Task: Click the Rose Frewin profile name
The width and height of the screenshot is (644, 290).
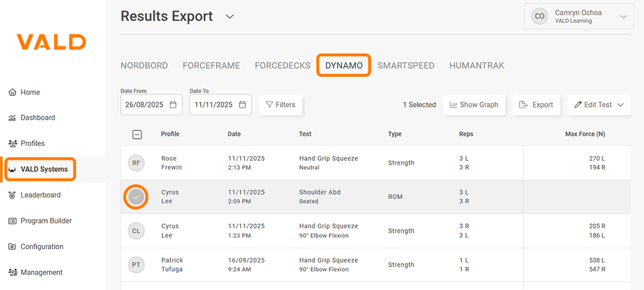Action: 171,163
